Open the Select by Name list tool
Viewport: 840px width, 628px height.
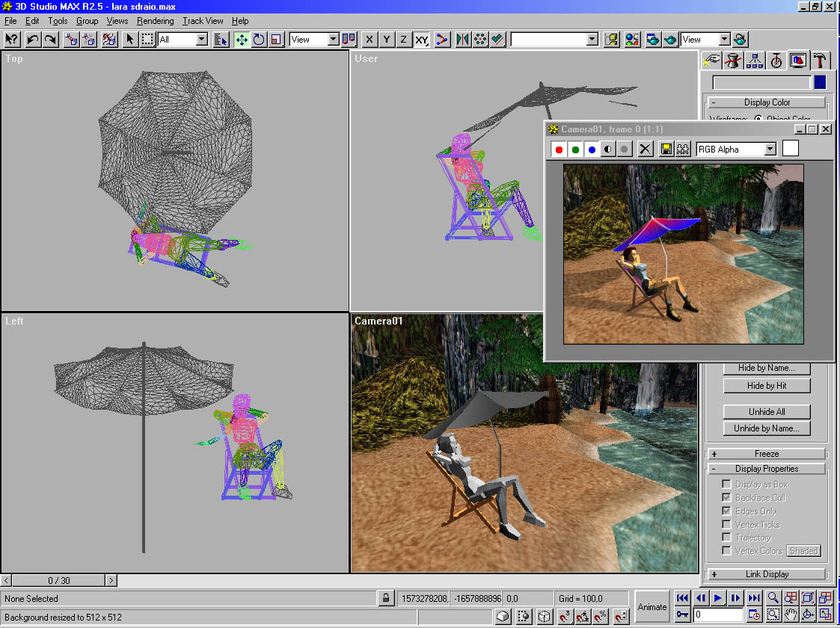tap(221, 40)
